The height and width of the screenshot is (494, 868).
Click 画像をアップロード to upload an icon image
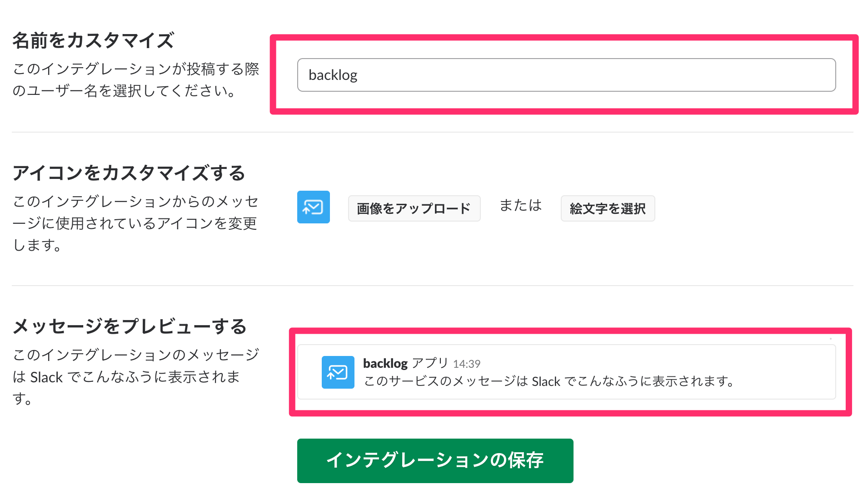[x=414, y=208]
